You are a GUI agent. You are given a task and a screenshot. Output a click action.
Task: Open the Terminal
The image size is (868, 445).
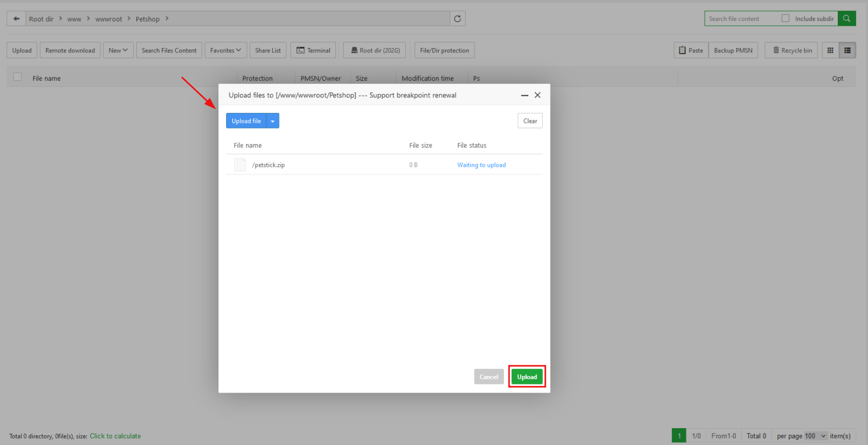click(x=313, y=51)
